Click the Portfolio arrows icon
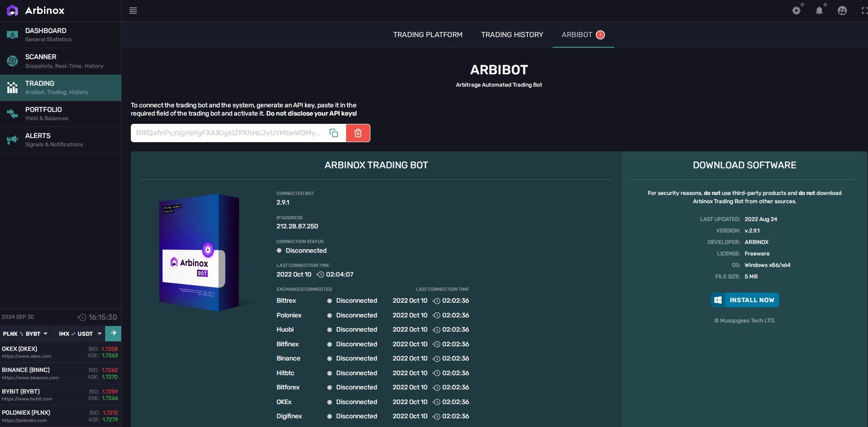Screen dimensions: 868x427 point(12,113)
